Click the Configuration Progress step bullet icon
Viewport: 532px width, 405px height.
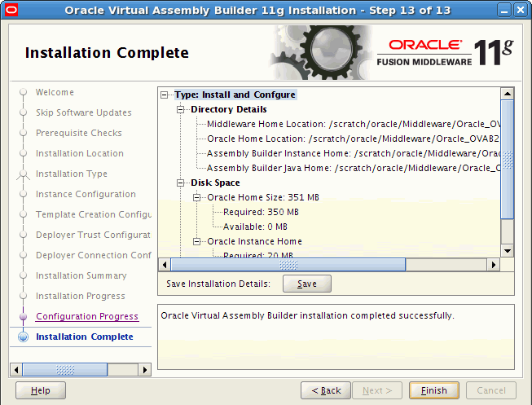(23, 316)
